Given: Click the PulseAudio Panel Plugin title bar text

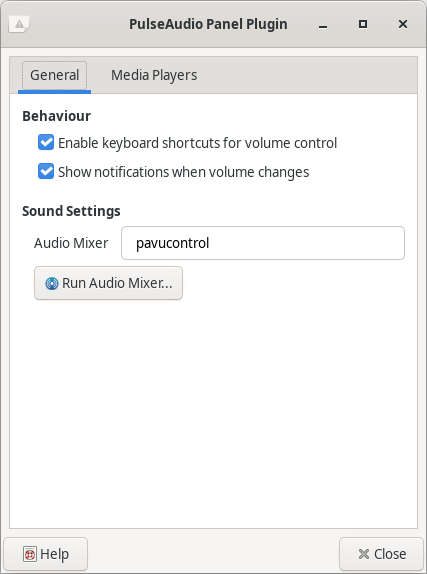Looking at the screenshot, I should coord(208,24).
